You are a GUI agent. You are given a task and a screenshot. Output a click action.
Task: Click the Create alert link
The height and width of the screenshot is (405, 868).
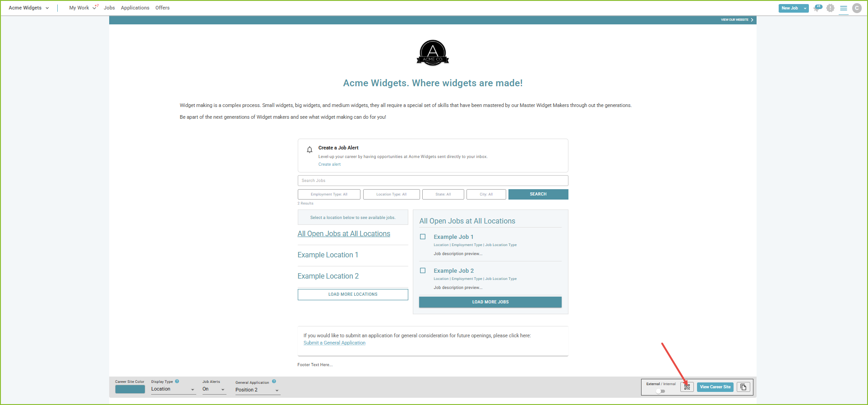coord(329,164)
